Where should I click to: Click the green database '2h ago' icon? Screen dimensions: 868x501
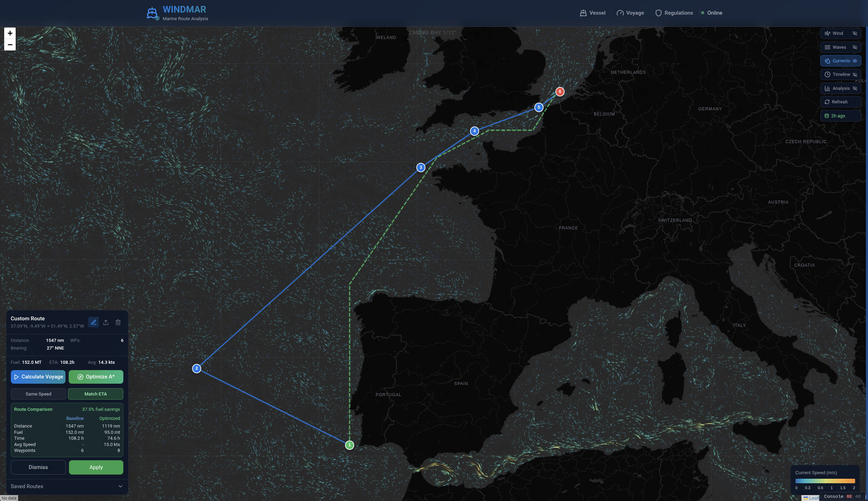pos(827,116)
